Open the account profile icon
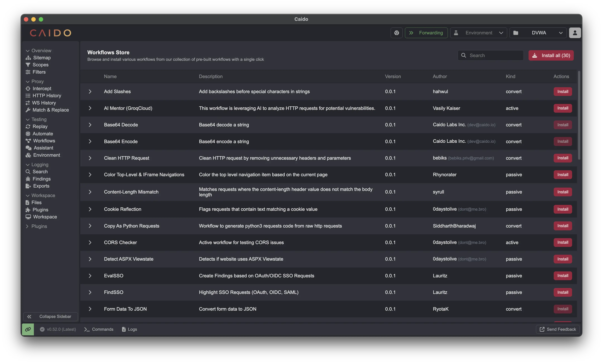The image size is (603, 364). click(575, 33)
